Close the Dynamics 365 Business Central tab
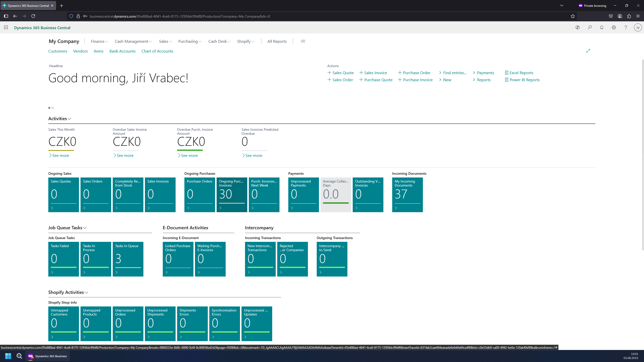 [52, 6]
